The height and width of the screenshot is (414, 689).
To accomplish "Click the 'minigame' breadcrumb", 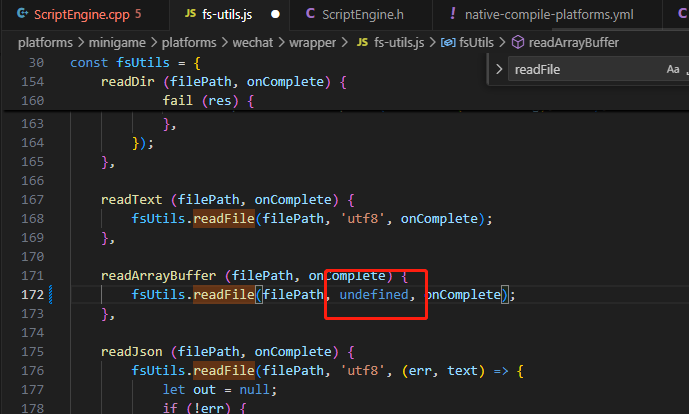I will point(117,43).
